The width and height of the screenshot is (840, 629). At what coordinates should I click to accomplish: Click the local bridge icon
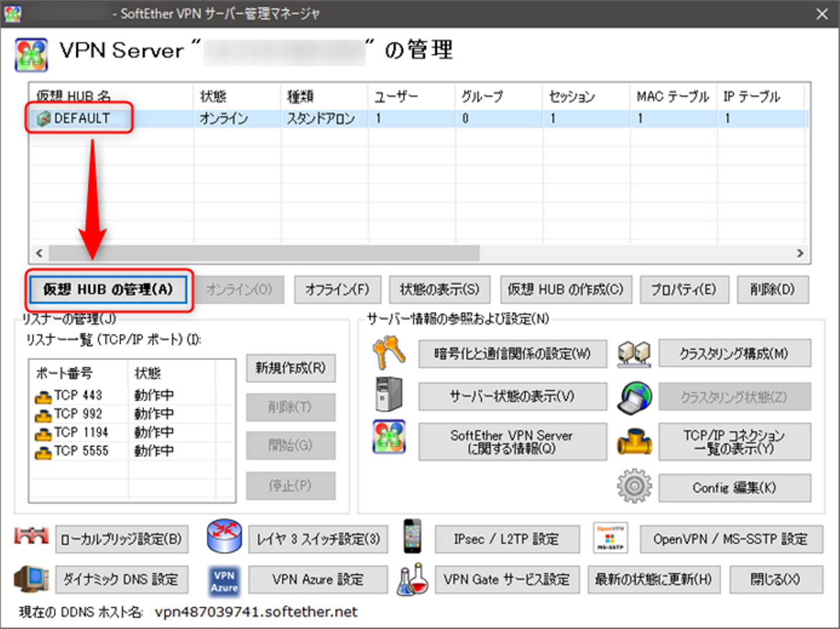(x=32, y=536)
